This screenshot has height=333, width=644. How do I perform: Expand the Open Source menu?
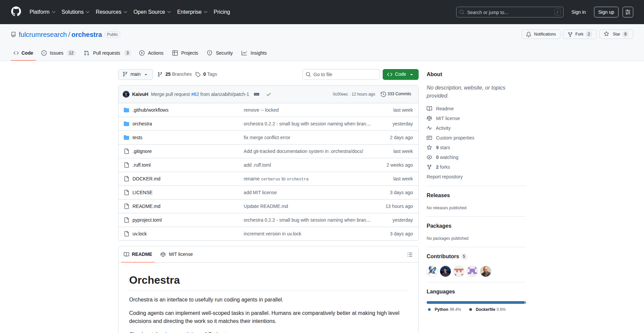coord(152,12)
